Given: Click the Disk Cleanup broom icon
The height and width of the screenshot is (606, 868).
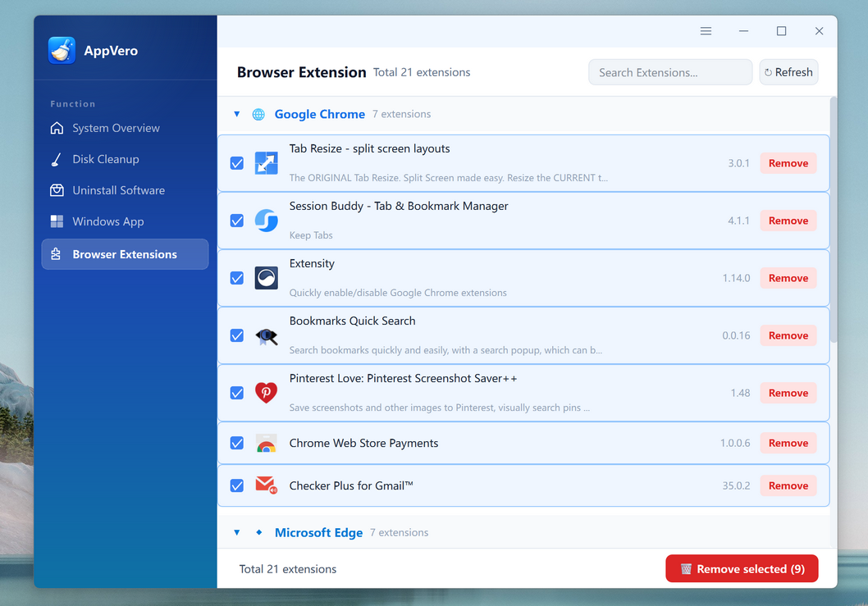Looking at the screenshot, I should (x=57, y=159).
